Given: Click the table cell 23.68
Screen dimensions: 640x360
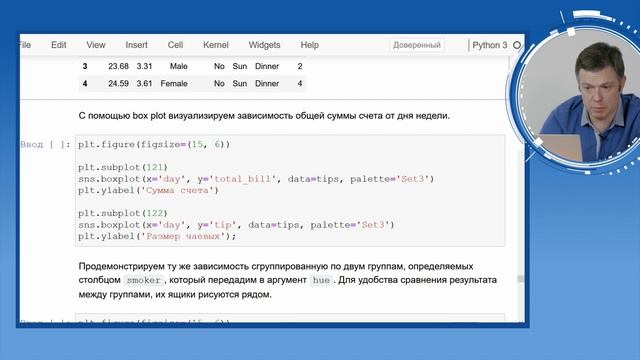Looking at the screenshot, I should (118, 66).
